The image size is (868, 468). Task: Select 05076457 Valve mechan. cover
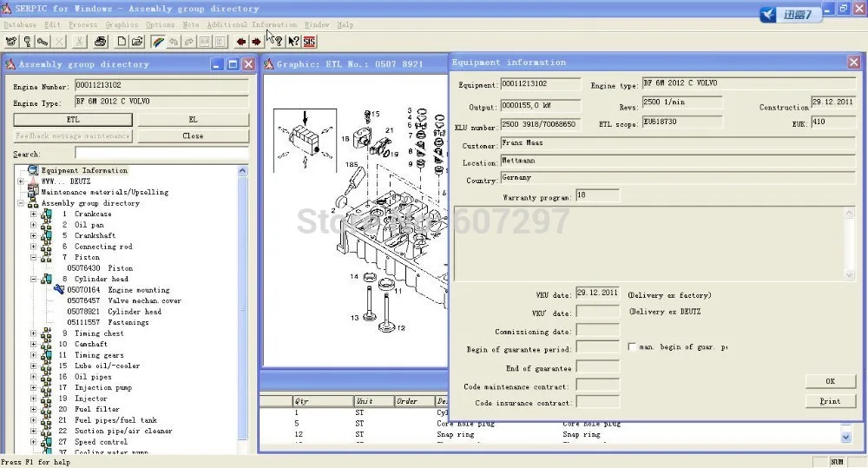(124, 300)
